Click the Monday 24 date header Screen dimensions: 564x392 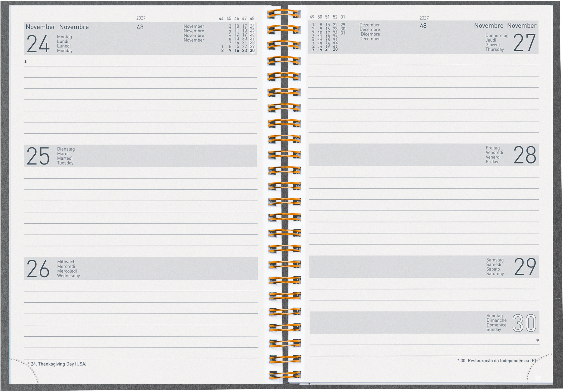(x=38, y=44)
